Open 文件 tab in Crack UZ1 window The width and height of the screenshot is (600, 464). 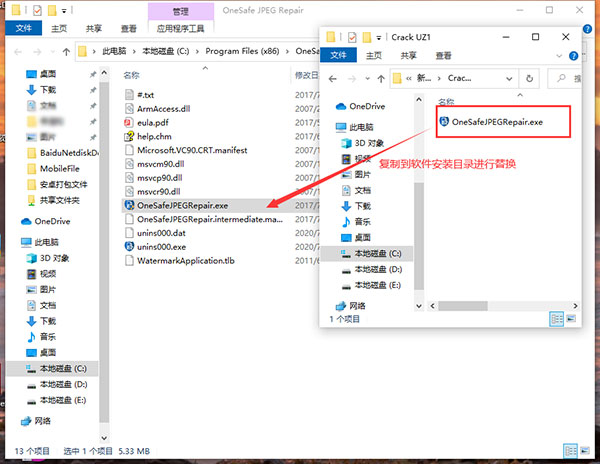pyautogui.click(x=338, y=55)
